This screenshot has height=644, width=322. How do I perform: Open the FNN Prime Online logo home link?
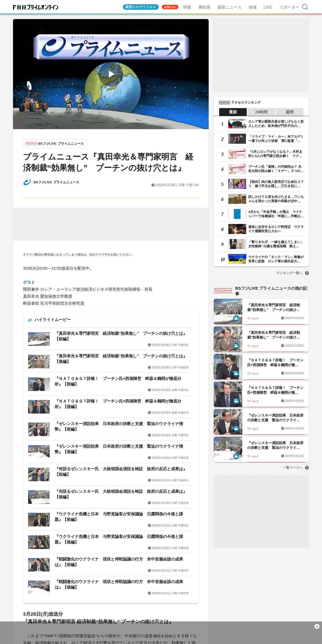click(x=36, y=7)
